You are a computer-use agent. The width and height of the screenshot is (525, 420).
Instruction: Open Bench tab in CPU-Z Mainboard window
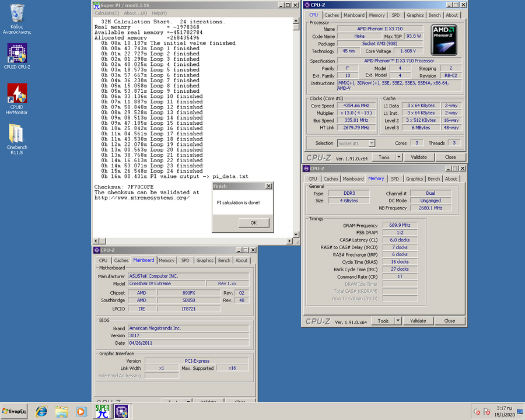point(224,261)
